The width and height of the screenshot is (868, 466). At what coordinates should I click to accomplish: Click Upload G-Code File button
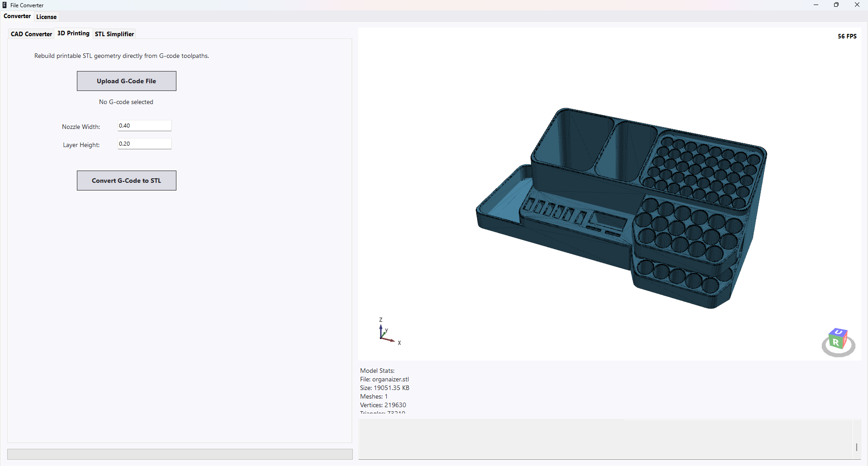click(x=127, y=81)
